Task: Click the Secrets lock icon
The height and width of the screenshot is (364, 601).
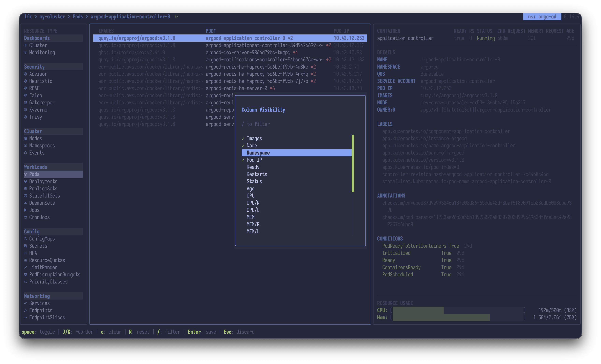Action: pyautogui.click(x=25, y=246)
